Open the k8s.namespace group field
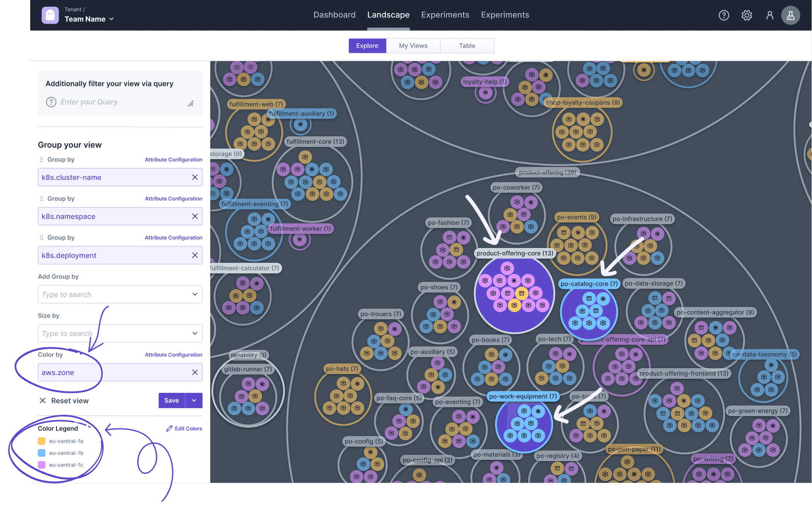The image size is (812, 510). (x=120, y=216)
